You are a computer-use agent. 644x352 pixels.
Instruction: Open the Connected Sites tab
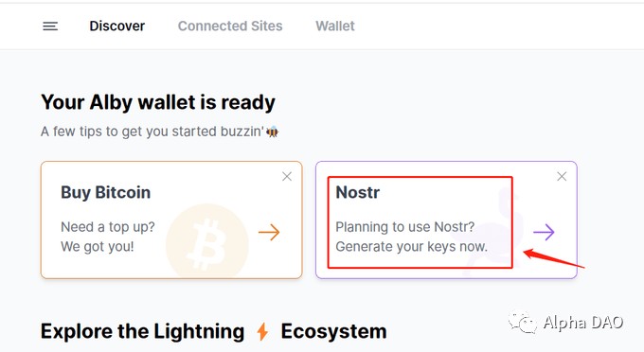pyautogui.click(x=230, y=26)
